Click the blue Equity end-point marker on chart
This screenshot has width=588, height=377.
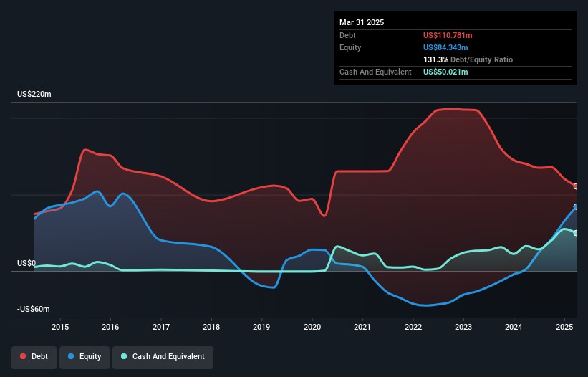(576, 206)
